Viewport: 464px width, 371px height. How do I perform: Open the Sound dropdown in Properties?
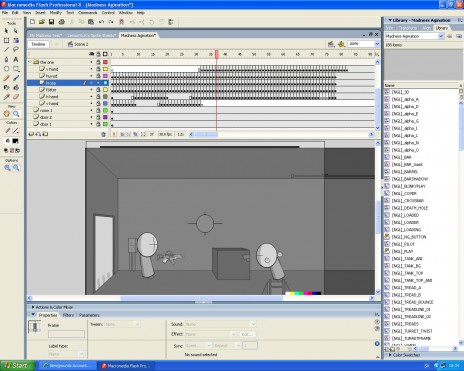coord(220,324)
